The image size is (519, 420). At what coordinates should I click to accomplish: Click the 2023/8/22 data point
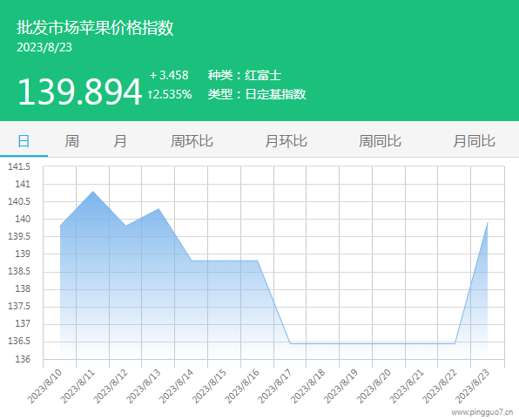(x=455, y=343)
